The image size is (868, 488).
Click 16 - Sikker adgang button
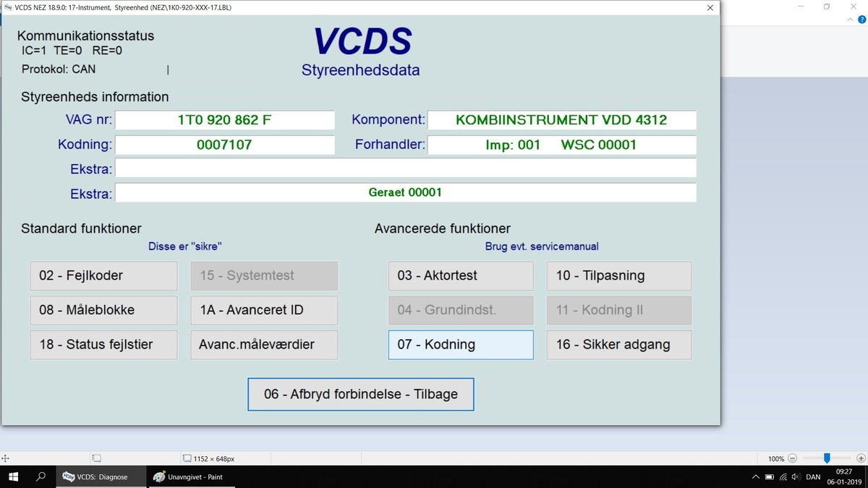[x=619, y=345]
